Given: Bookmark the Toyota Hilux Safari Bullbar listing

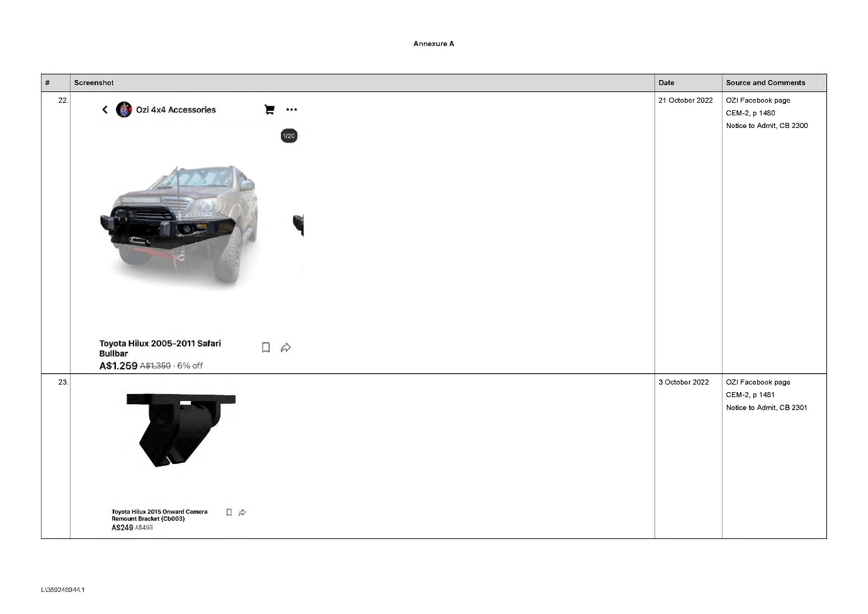Looking at the screenshot, I should (266, 347).
